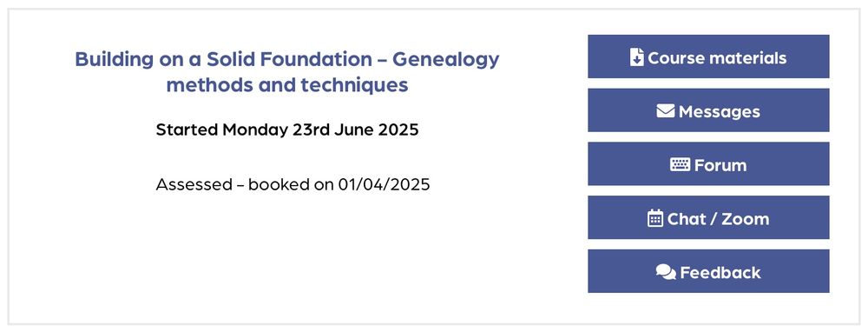Click the word 'Zoom' in the Chat button

745,219
